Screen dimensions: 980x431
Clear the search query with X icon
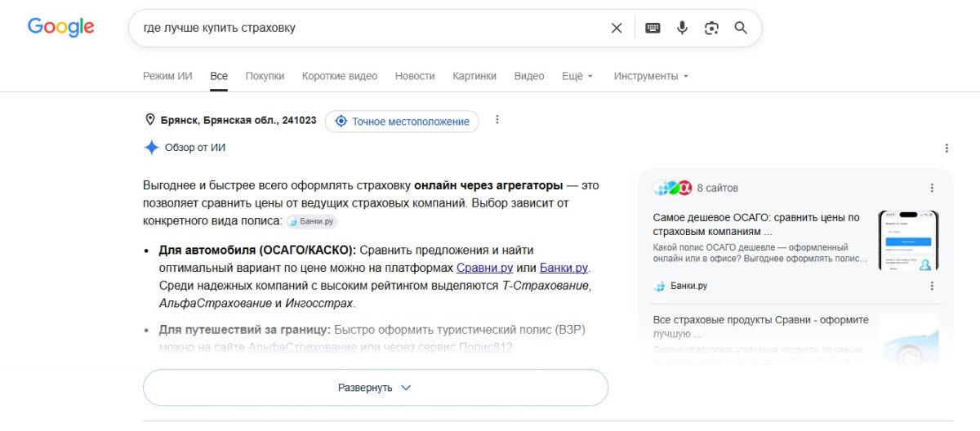click(x=617, y=28)
